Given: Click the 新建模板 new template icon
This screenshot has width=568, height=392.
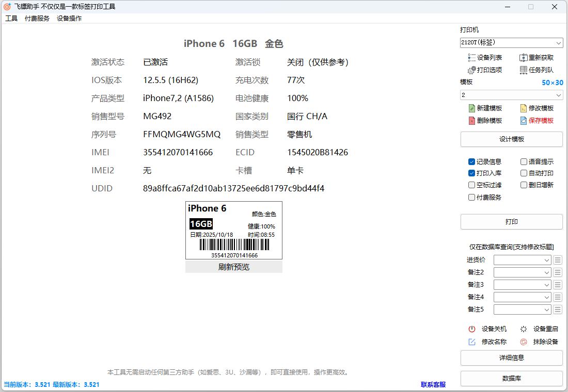Looking at the screenshot, I should click(471, 108).
